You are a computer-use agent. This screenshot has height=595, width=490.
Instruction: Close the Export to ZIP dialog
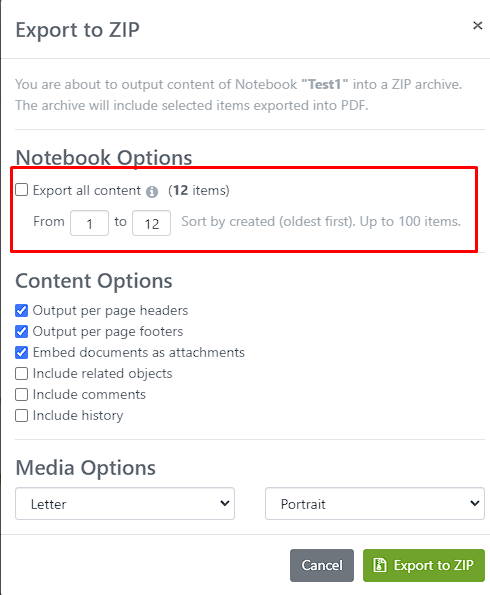tap(477, 25)
